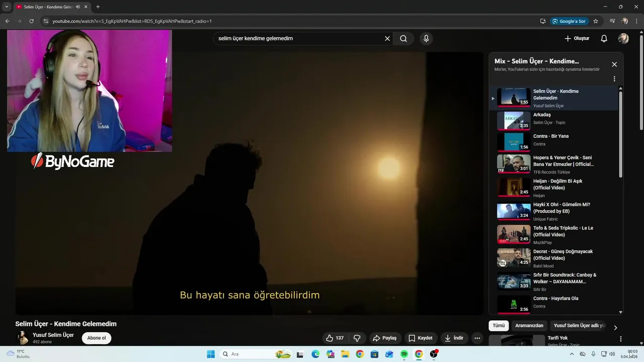Click the Google'a Sor button

coord(569,21)
